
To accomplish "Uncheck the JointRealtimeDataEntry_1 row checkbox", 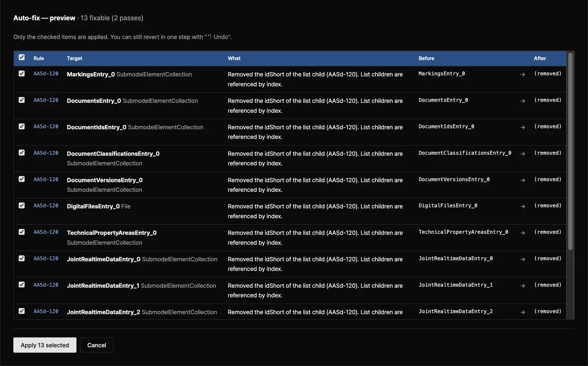I will point(22,285).
